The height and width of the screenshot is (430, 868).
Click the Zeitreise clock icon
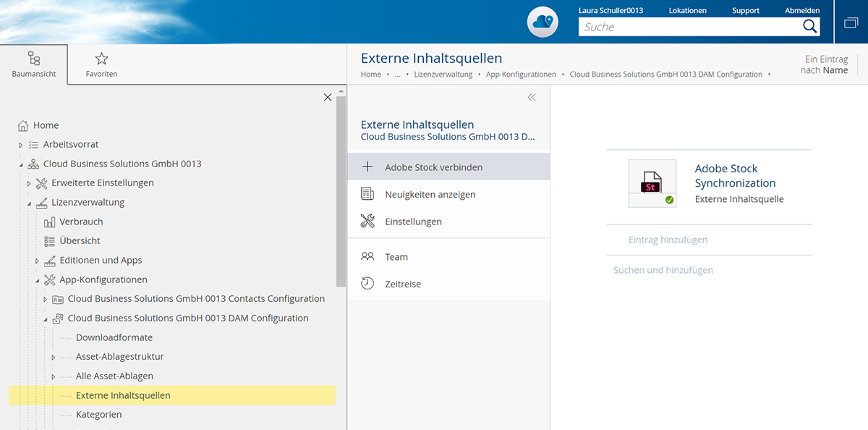coord(367,284)
